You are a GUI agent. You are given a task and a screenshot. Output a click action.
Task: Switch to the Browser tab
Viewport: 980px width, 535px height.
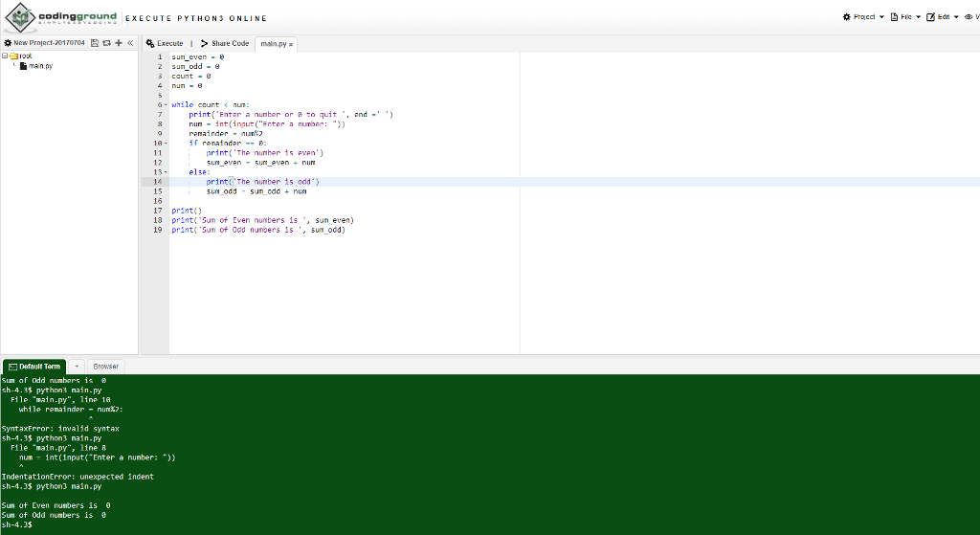[105, 366]
